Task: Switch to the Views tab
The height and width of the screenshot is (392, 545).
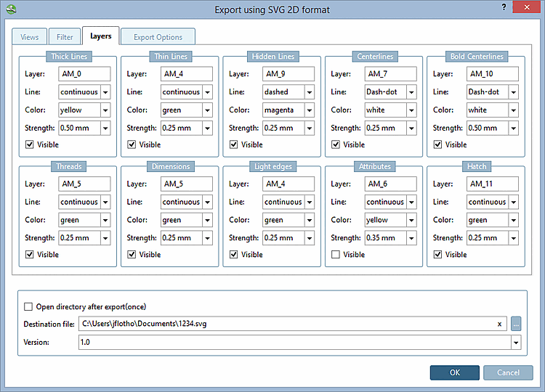Action: [x=30, y=36]
